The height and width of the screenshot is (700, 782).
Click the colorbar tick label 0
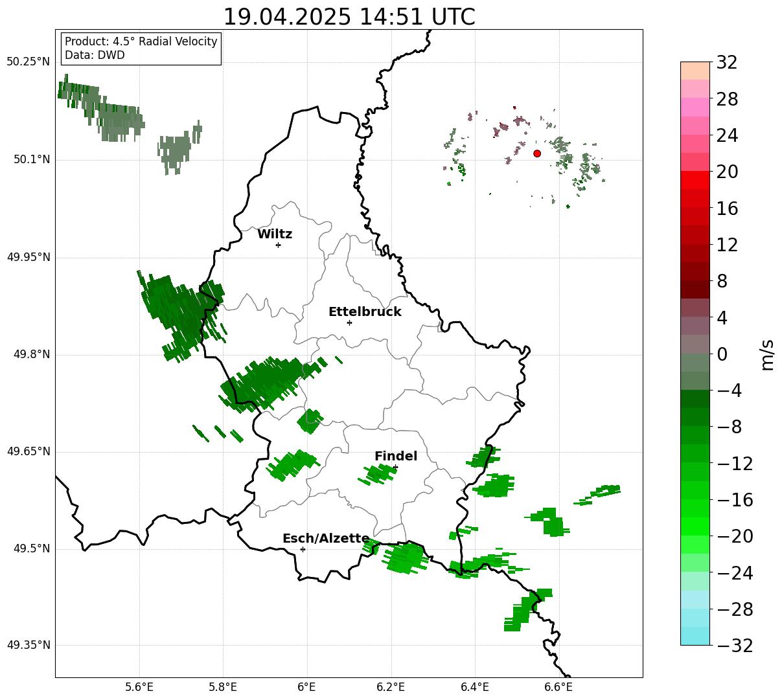[x=722, y=354]
